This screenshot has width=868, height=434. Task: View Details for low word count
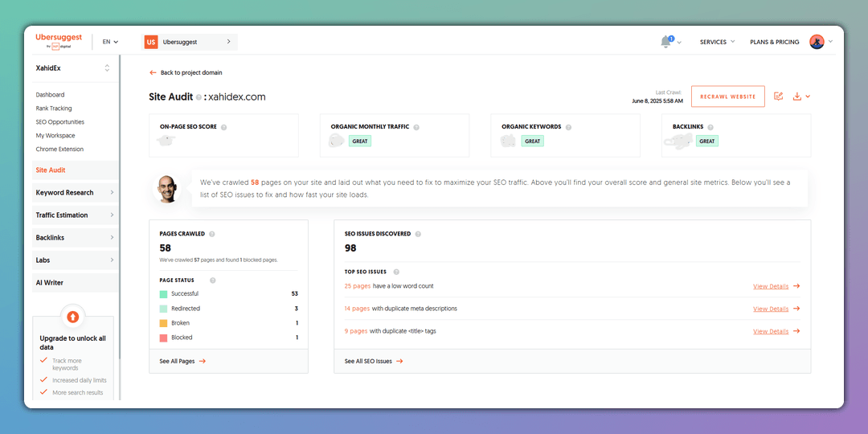[776, 286]
